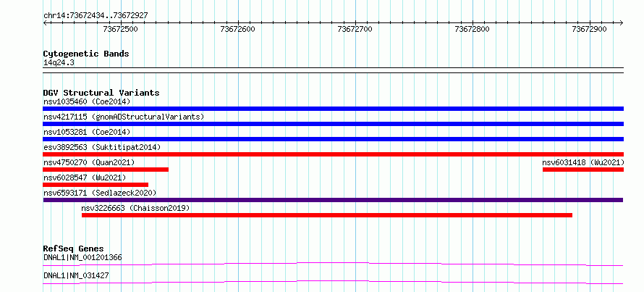Click ruler position 73672500
This screenshot has height=292, width=644.
coord(121,29)
